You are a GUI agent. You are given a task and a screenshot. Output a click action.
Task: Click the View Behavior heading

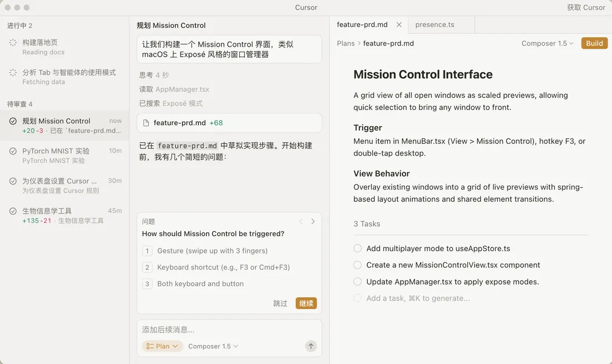point(381,174)
